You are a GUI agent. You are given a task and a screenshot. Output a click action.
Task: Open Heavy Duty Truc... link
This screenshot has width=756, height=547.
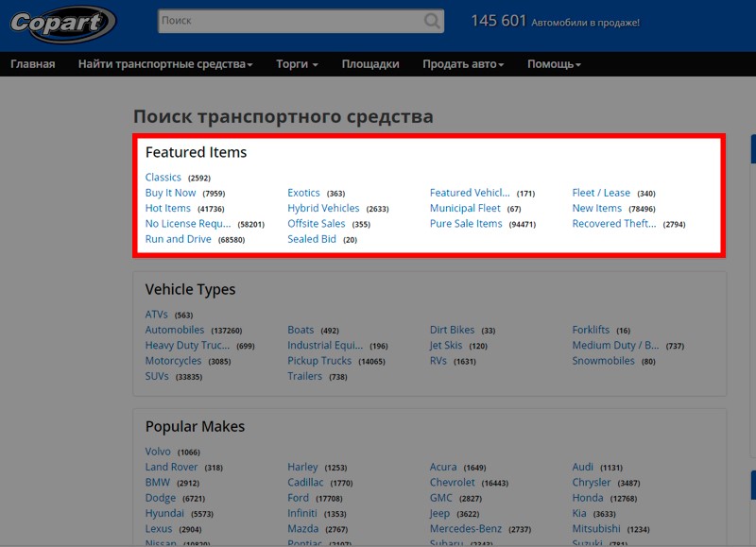click(187, 346)
